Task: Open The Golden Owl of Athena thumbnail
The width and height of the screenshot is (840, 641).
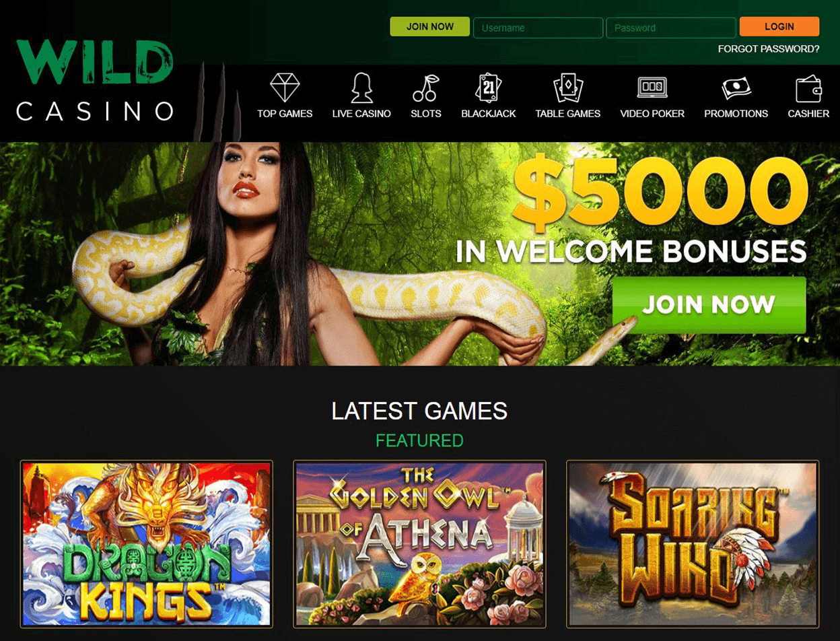Action: [419, 544]
